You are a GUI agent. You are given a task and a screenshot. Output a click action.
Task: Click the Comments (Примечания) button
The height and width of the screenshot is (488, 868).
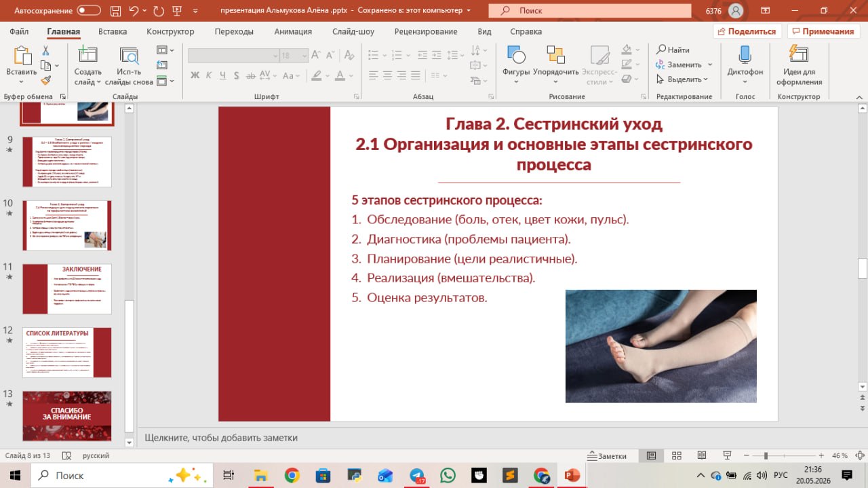pos(823,31)
